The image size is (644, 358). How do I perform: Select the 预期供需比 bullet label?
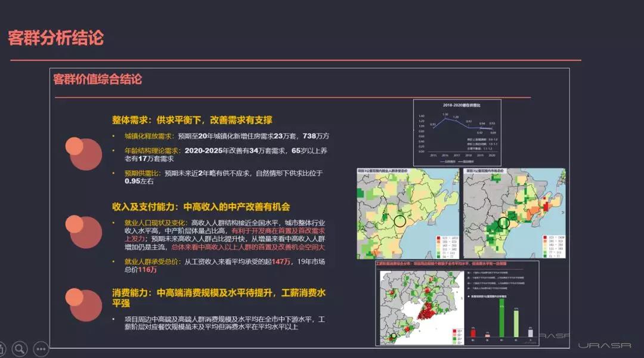[143, 174]
